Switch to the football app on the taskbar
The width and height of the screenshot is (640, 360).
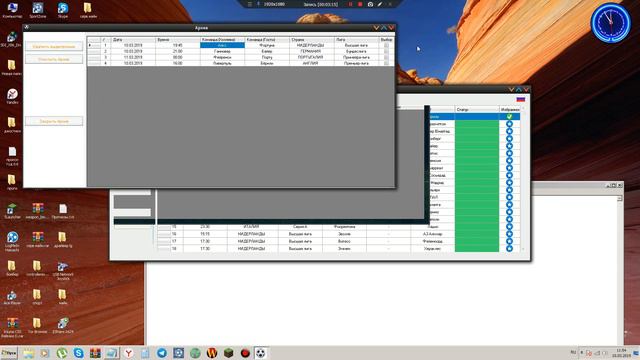pos(261,353)
